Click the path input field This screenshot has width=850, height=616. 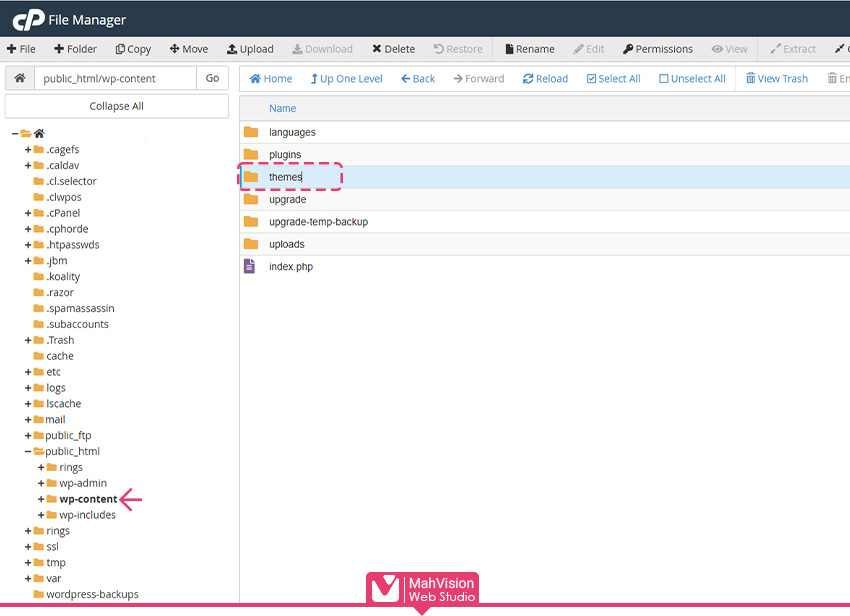pos(115,78)
